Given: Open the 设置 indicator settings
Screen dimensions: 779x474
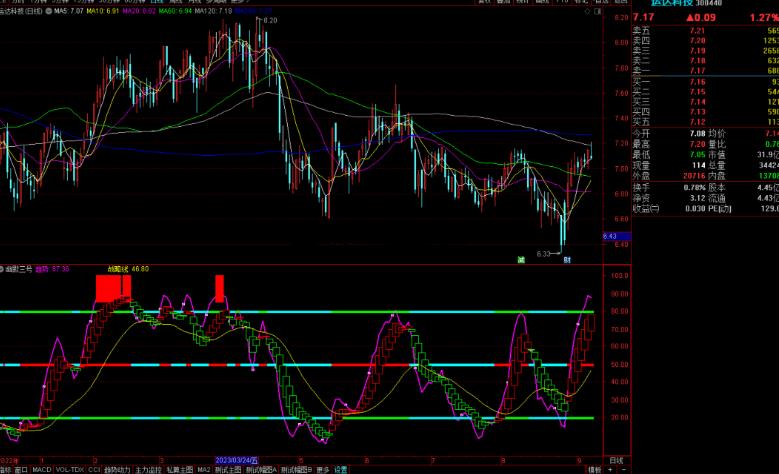Looking at the screenshot, I should (x=340, y=470).
